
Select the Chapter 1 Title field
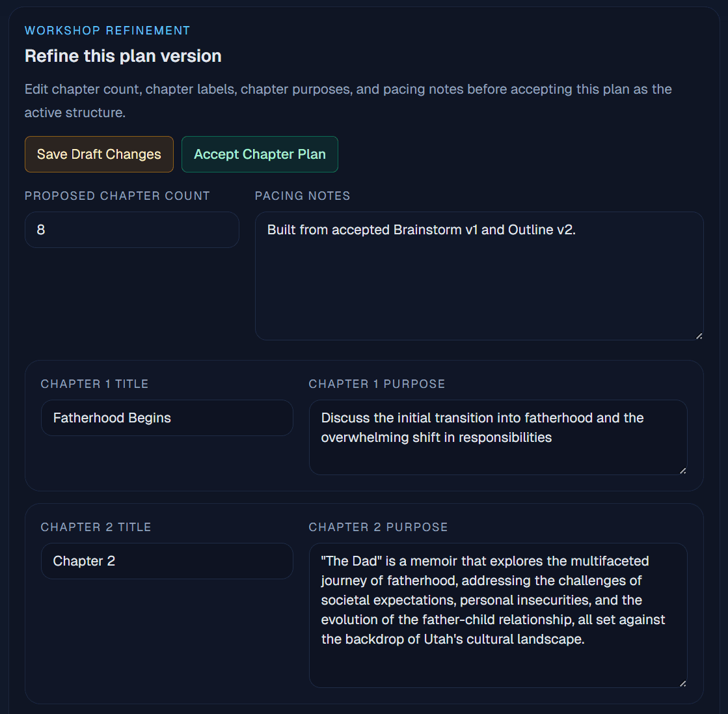point(167,418)
